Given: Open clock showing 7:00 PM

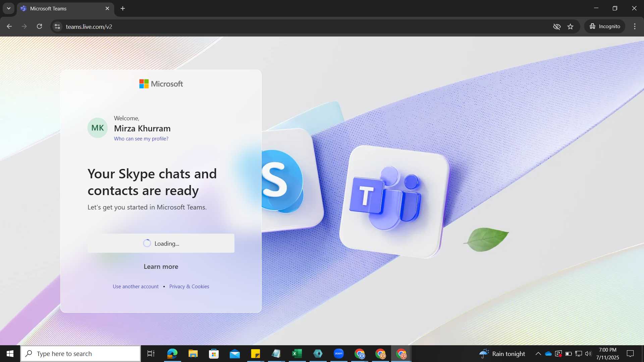Looking at the screenshot, I should [x=608, y=354].
